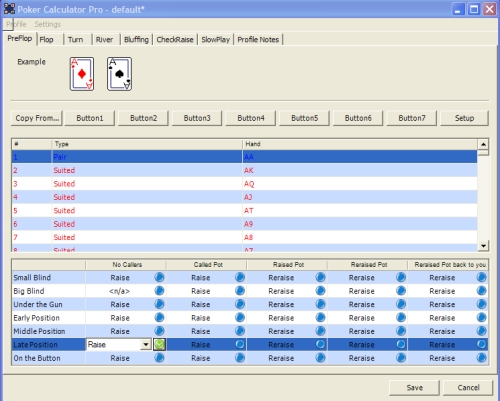Click the Hand column header
Viewport: 500px width, 401px height.
pyautogui.click(x=360, y=144)
